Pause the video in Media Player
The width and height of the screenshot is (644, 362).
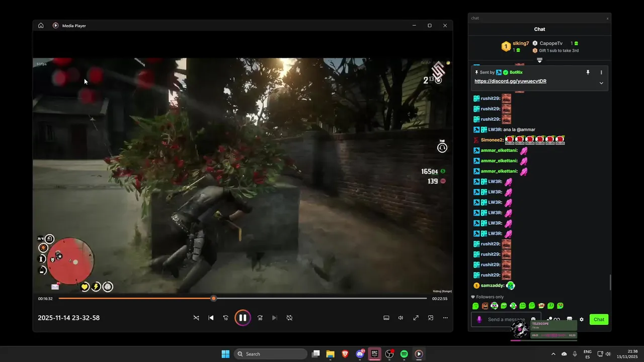(243, 318)
